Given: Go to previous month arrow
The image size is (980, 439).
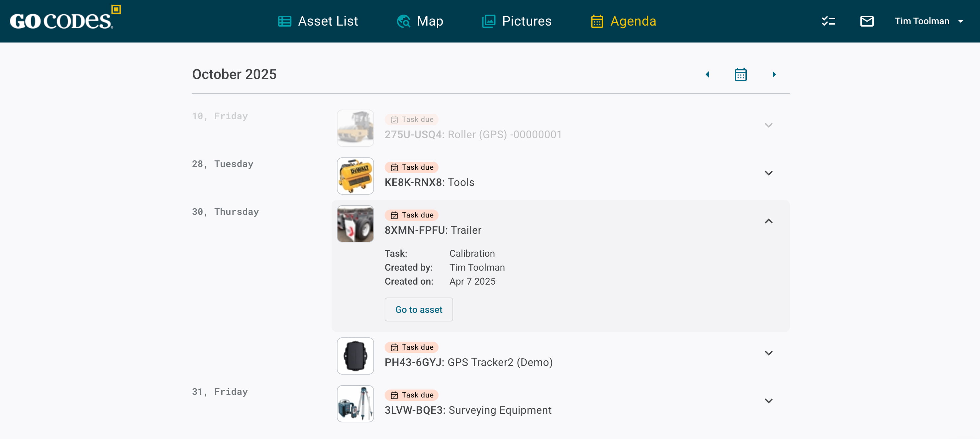Looking at the screenshot, I should (708, 75).
